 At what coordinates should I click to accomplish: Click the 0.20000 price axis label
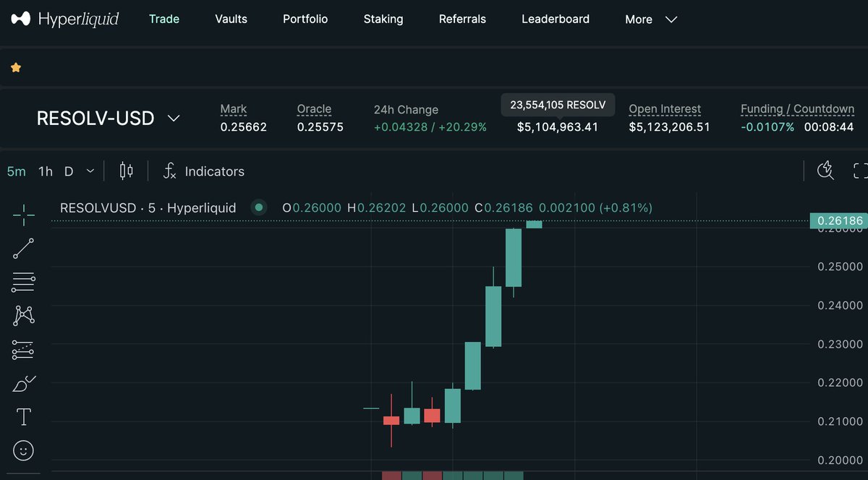point(841,460)
